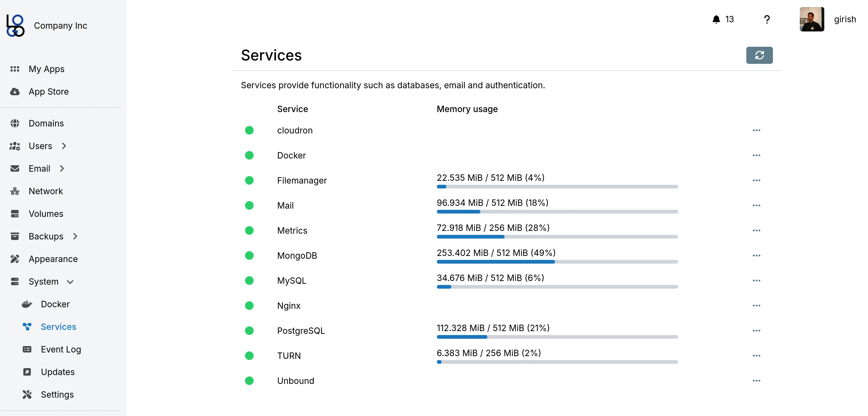Open My Apps from the sidebar

click(x=46, y=69)
